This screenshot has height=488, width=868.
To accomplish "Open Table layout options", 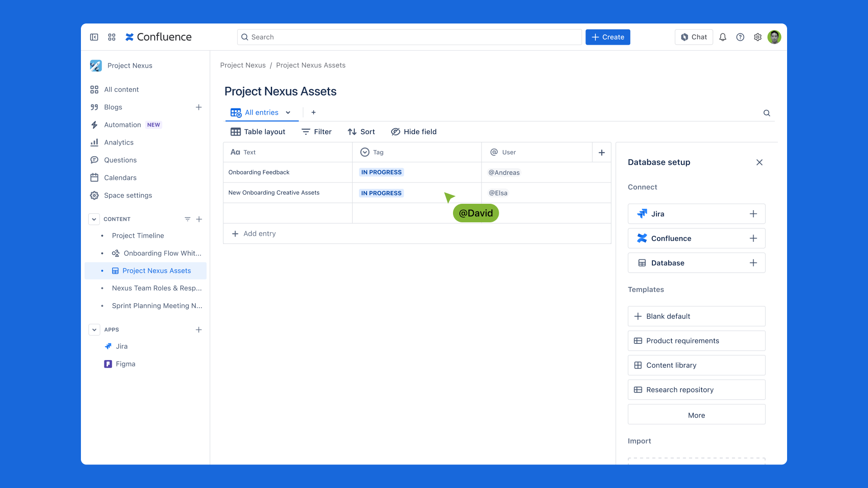I will point(258,132).
